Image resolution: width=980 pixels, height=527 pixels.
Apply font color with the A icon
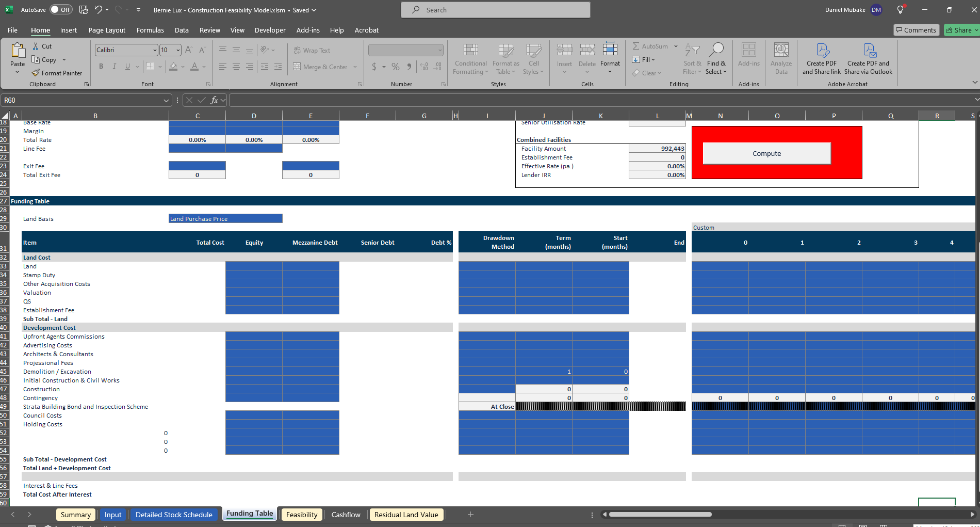click(x=194, y=67)
